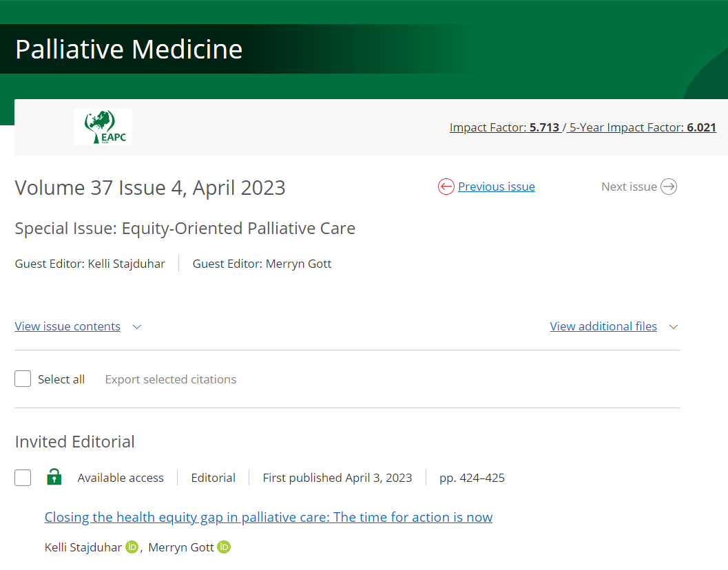Open the View additional files link

[603, 326]
